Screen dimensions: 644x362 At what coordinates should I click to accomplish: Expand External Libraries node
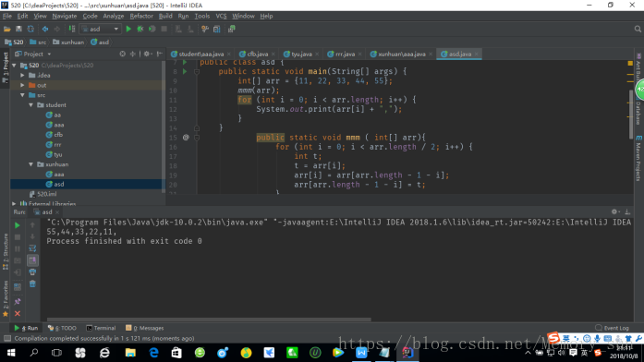(15, 203)
